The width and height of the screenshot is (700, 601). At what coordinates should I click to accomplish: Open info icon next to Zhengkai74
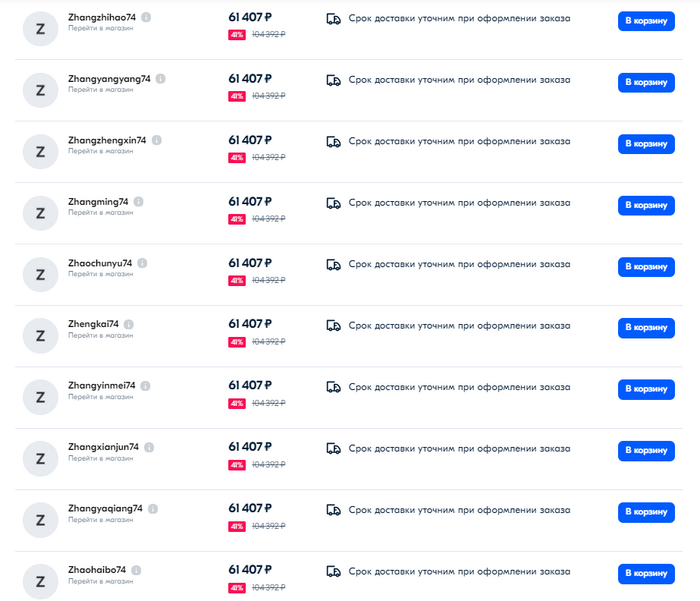[129, 325]
